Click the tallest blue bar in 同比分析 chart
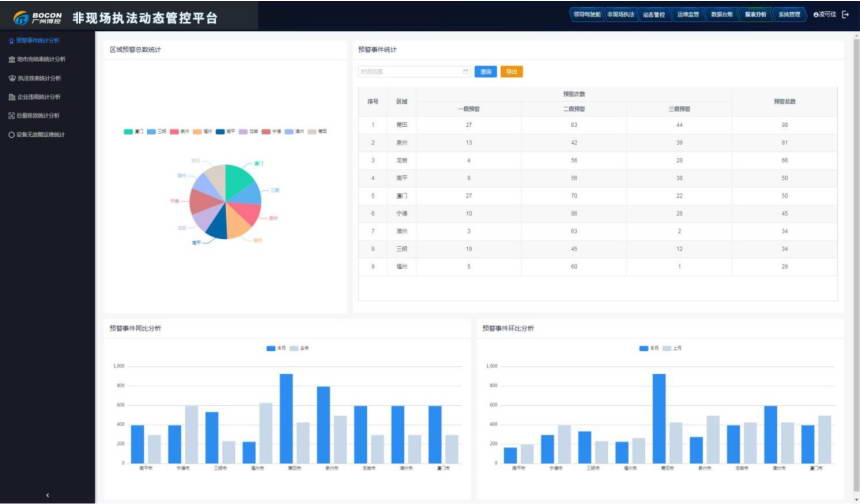The height and width of the screenshot is (504, 860). pos(286,418)
